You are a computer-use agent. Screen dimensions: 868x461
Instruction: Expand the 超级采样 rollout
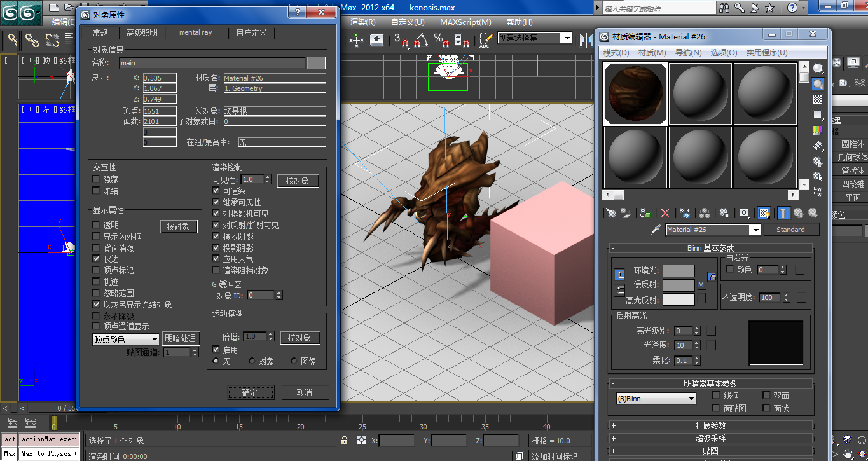coord(711,438)
